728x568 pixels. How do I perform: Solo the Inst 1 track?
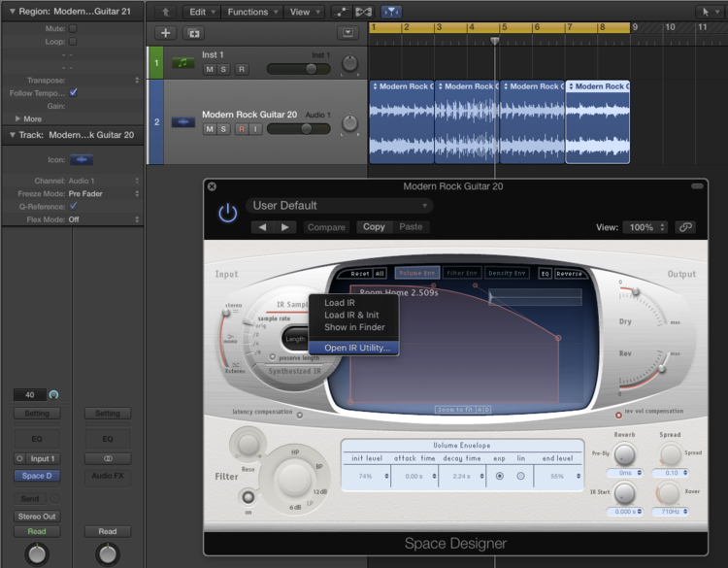click(223, 70)
